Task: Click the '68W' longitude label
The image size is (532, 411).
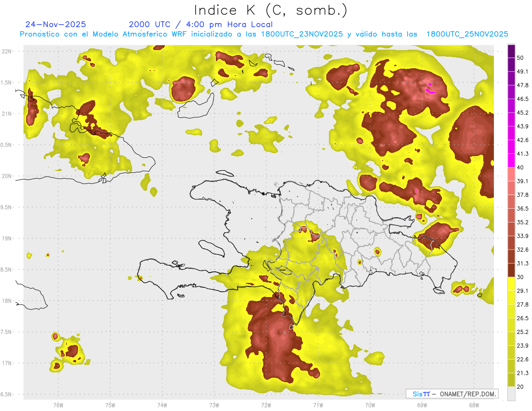Action: [474, 405]
